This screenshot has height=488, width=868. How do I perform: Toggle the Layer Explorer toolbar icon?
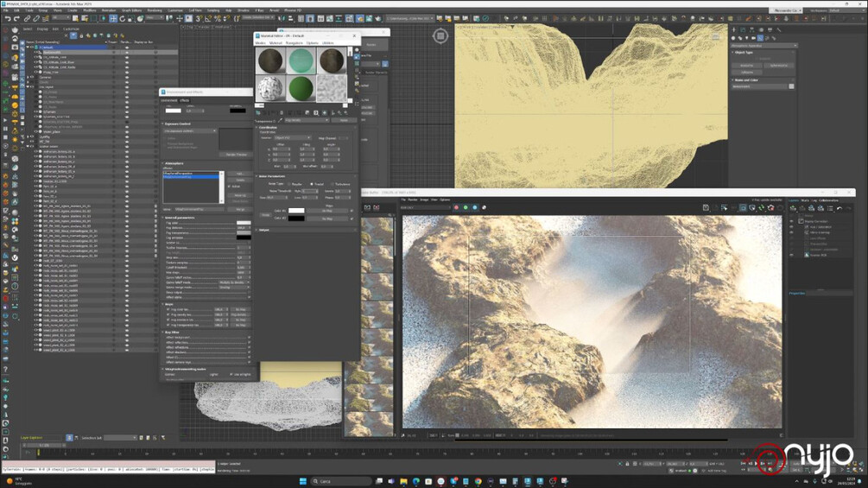[x=310, y=18]
